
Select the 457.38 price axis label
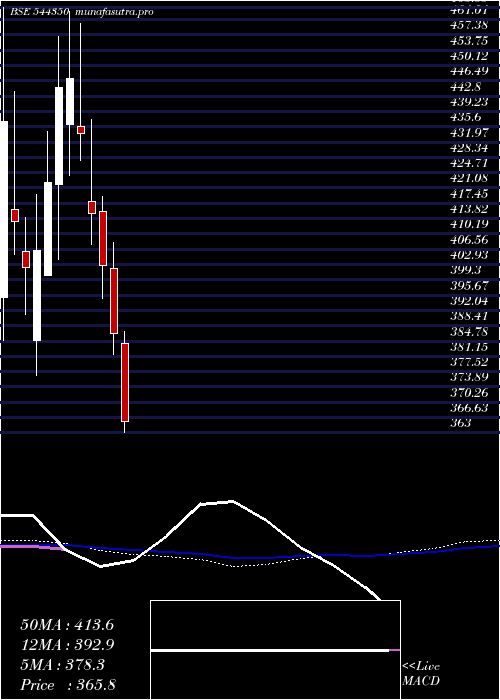click(469, 25)
